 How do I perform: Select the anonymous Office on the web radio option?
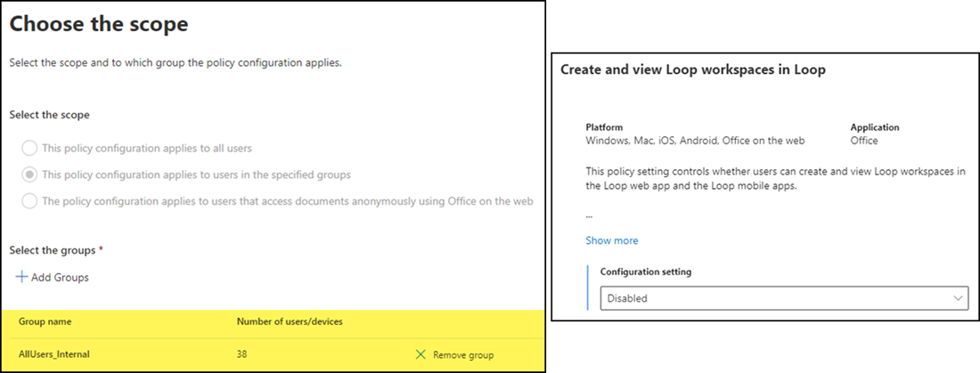[29, 201]
